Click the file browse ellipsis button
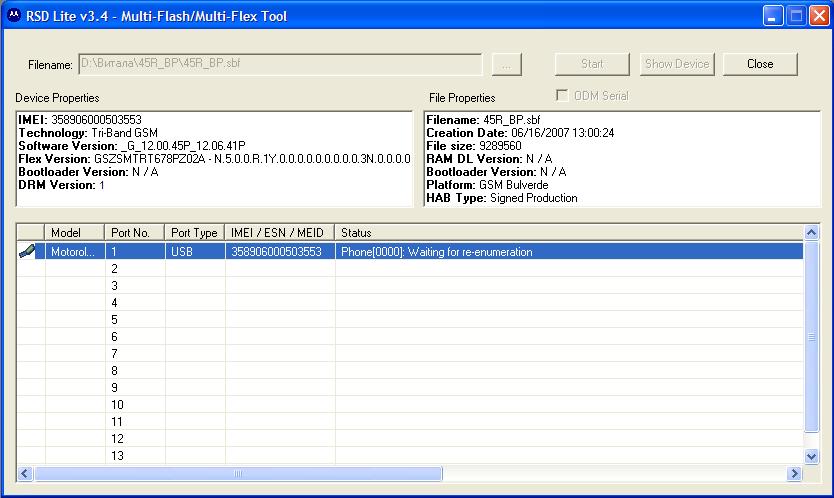The height and width of the screenshot is (498, 834). point(506,64)
